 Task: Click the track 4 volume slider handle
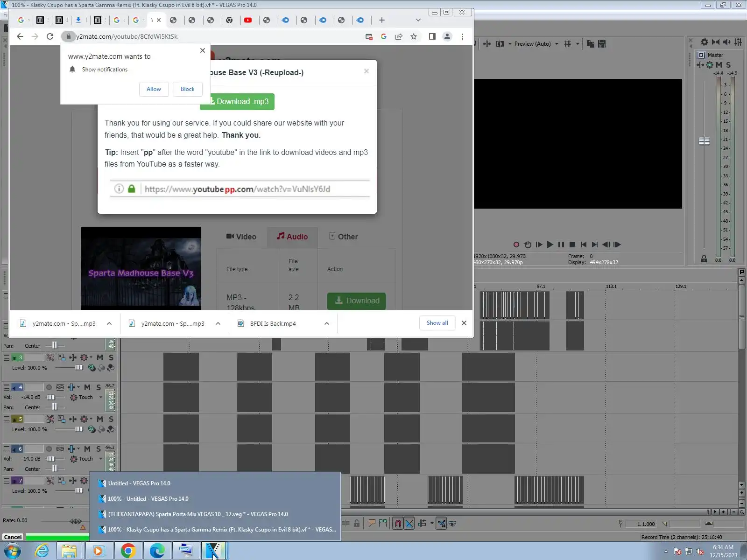[51, 397]
